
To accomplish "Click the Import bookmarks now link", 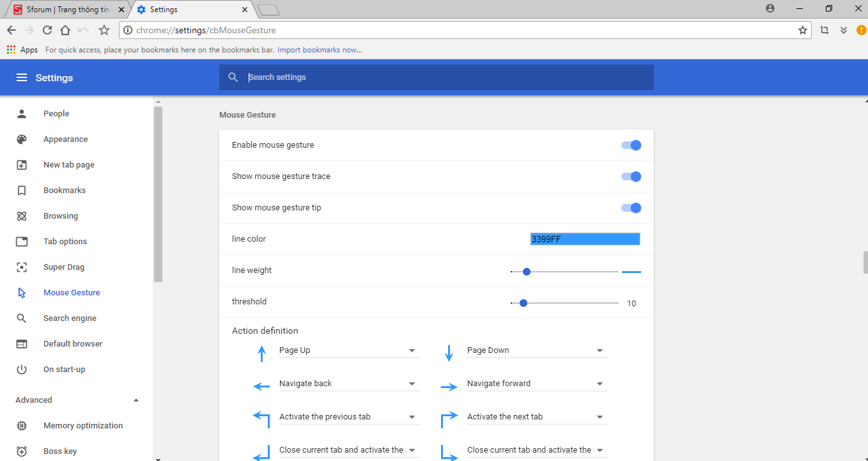I will [320, 50].
